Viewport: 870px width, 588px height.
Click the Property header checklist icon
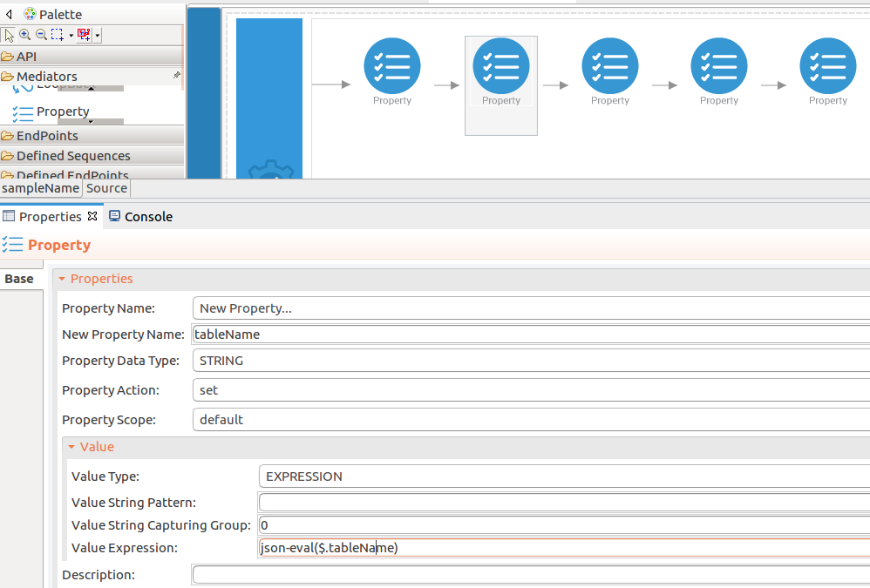click(x=12, y=245)
